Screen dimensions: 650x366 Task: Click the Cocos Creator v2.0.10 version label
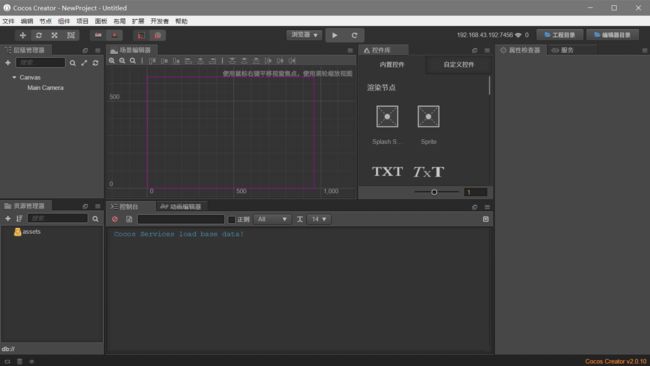(x=616, y=361)
